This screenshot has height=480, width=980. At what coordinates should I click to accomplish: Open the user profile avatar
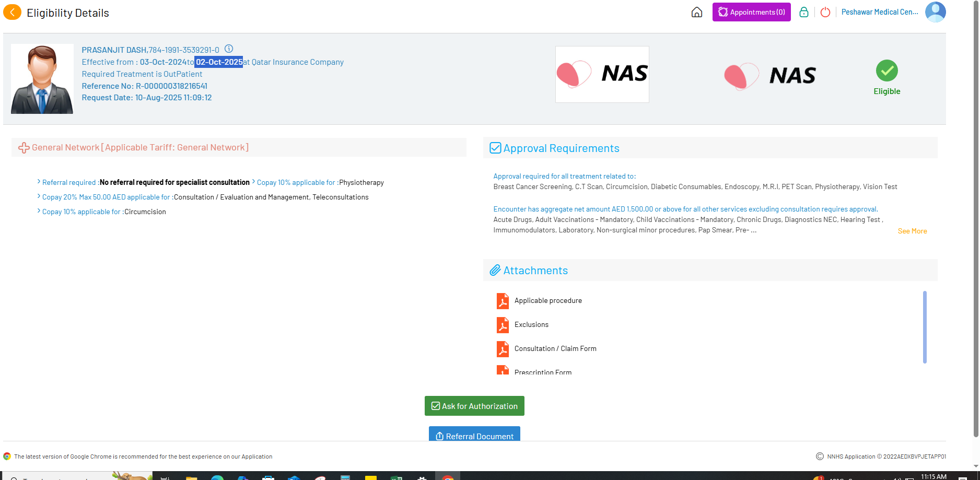click(935, 12)
